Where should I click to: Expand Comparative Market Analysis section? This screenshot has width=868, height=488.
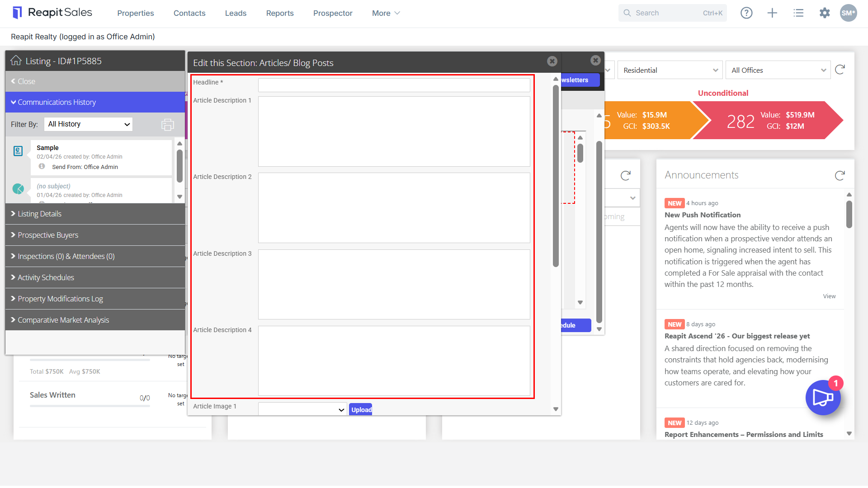(x=95, y=320)
